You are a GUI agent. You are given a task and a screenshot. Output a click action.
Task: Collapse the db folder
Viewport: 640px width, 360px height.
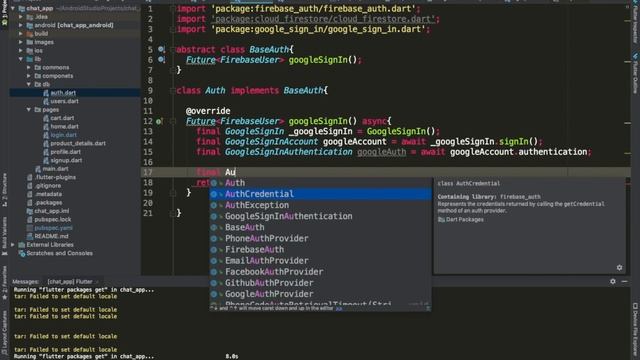[x=29, y=84]
